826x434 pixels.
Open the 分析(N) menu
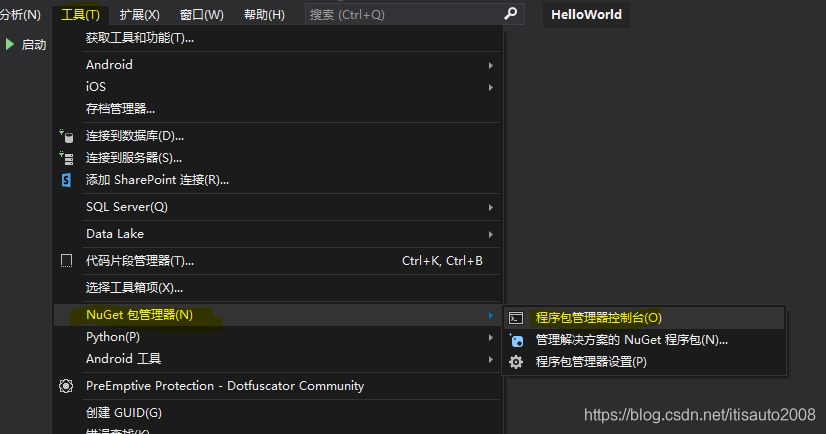[x=20, y=14]
